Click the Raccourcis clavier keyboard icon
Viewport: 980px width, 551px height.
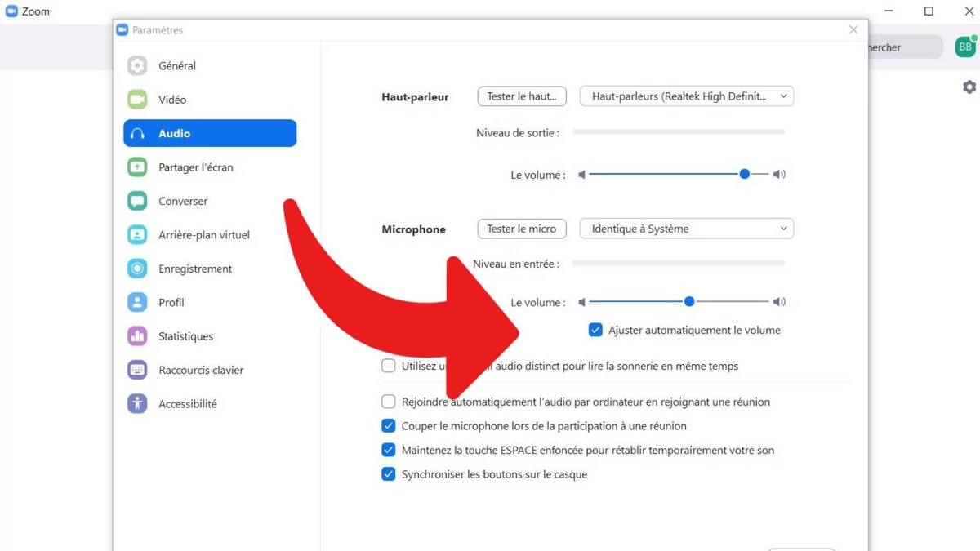click(137, 370)
